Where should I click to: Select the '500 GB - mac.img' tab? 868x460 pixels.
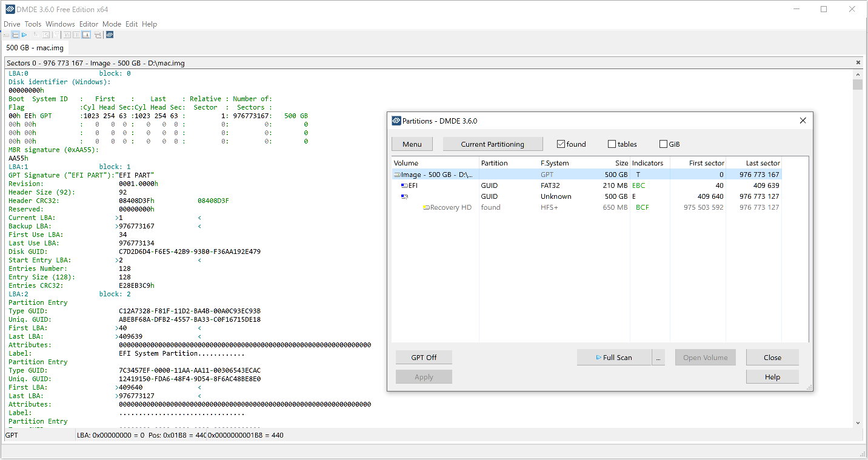tap(35, 47)
